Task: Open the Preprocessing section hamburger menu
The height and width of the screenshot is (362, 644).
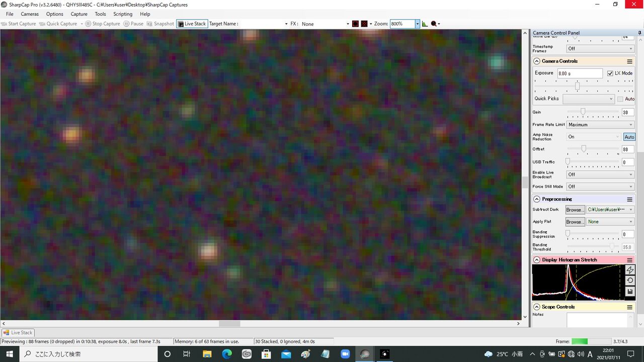Action: point(629,199)
